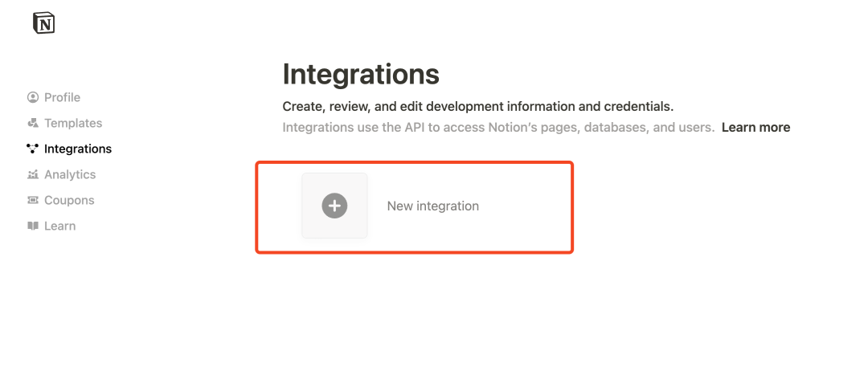868x367 pixels.
Task: Click the plus icon for new integration
Action: tap(334, 206)
